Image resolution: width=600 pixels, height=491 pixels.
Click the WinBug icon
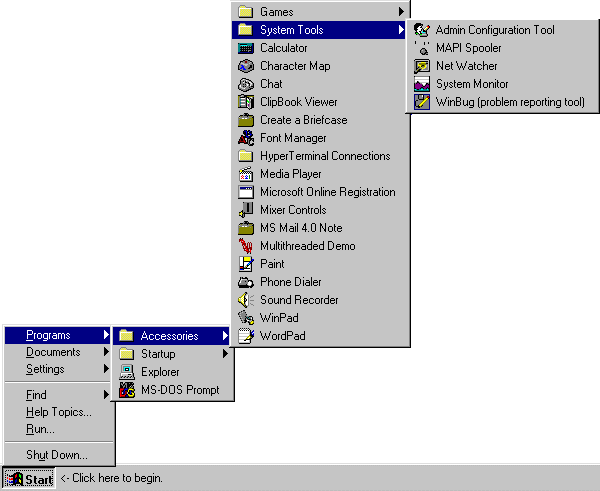point(422,102)
